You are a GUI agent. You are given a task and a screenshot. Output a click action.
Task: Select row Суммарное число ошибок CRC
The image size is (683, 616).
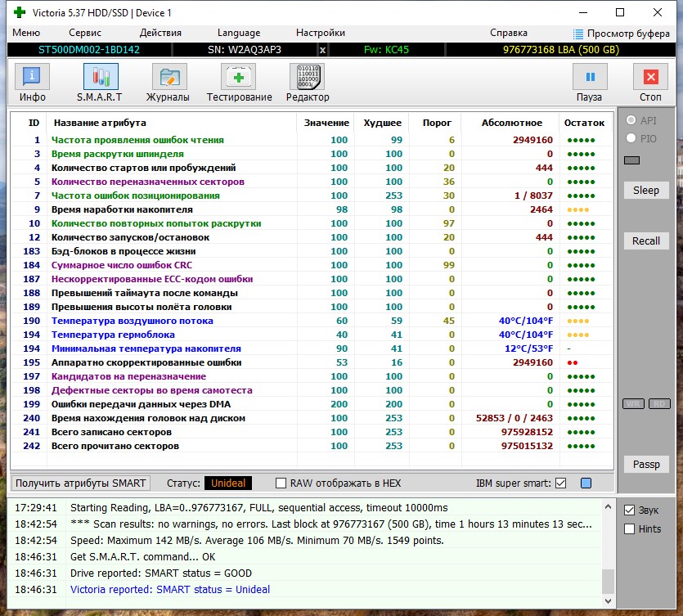tap(312, 265)
